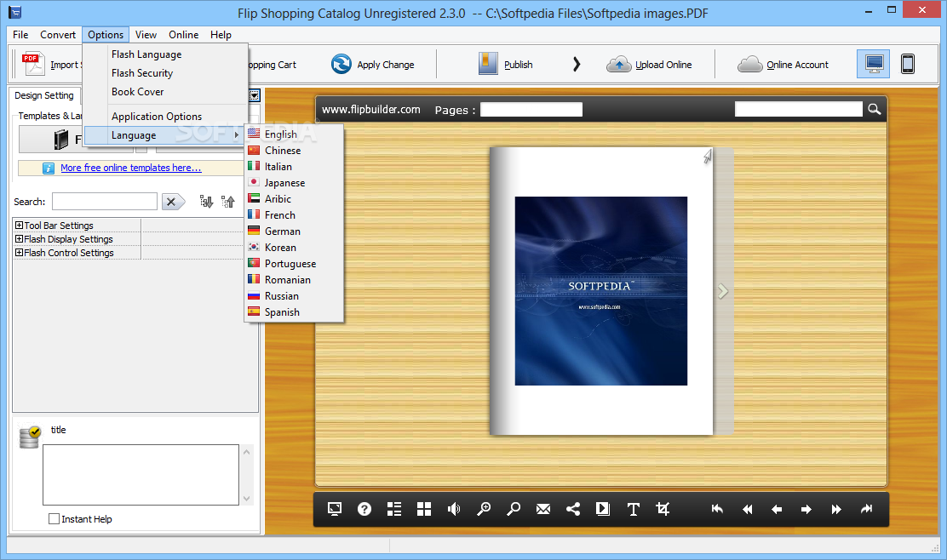The image size is (947, 560).
Task: Click the flipbook header search field
Action: (799, 109)
